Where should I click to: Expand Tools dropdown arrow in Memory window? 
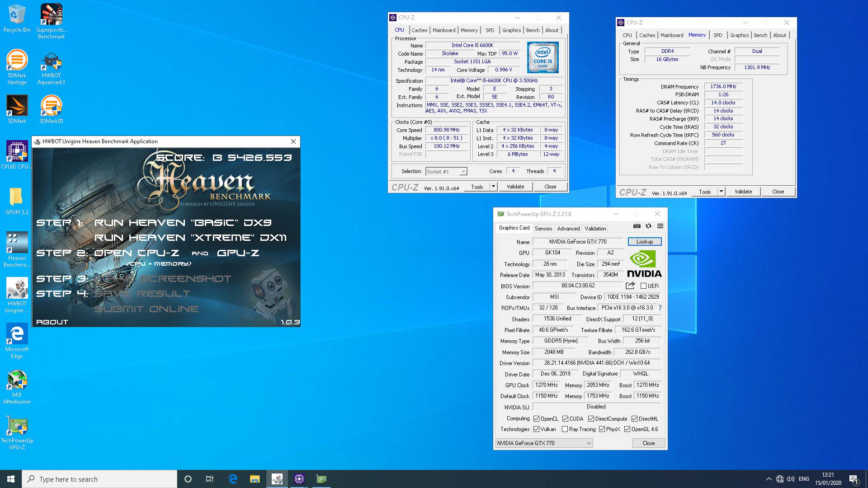coord(721,192)
